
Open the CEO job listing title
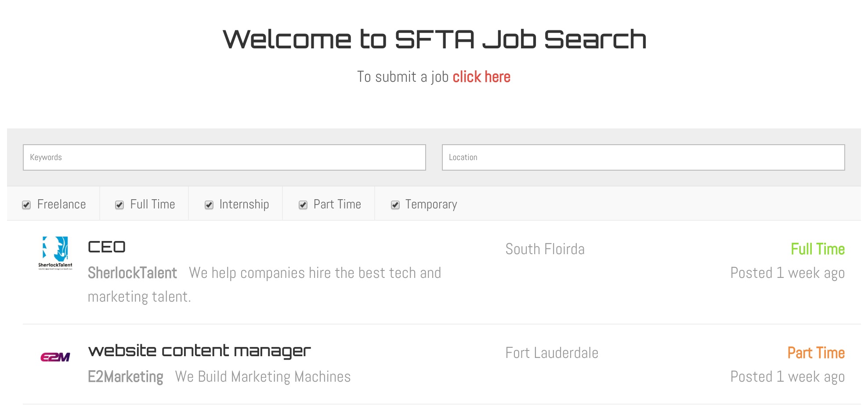tap(107, 247)
